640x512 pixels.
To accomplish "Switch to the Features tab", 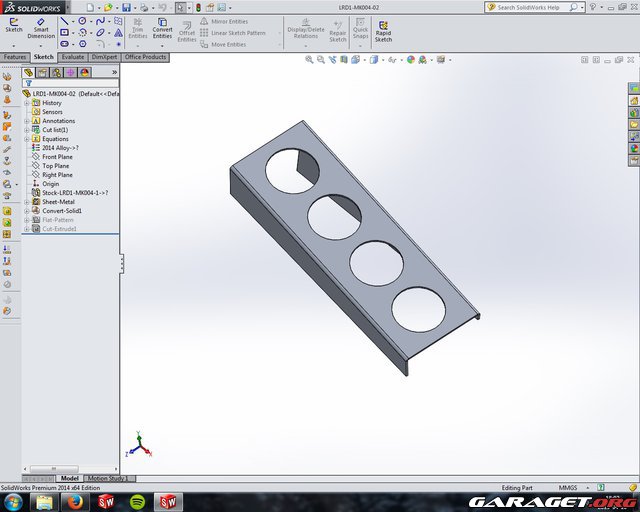I will (x=14, y=57).
